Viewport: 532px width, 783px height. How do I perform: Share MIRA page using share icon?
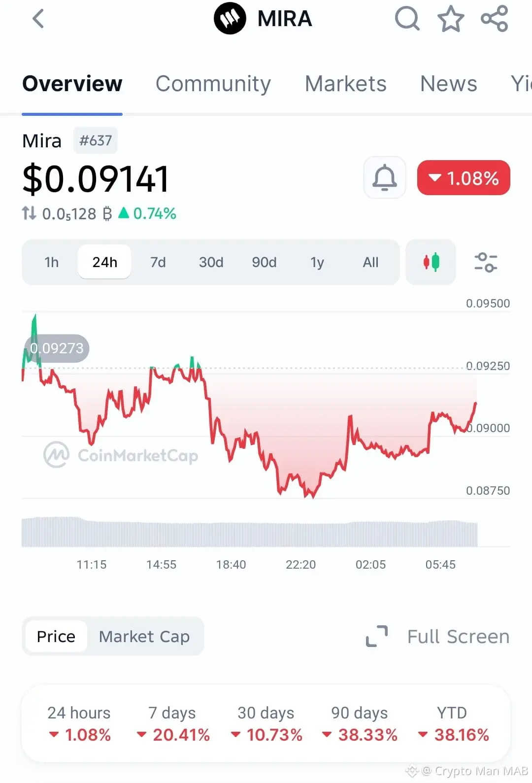(494, 19)
